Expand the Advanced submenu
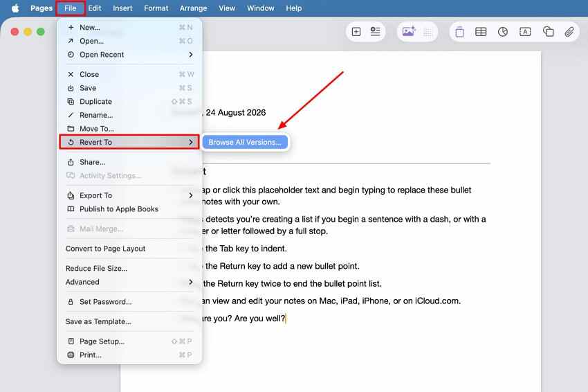 (129, 282)
